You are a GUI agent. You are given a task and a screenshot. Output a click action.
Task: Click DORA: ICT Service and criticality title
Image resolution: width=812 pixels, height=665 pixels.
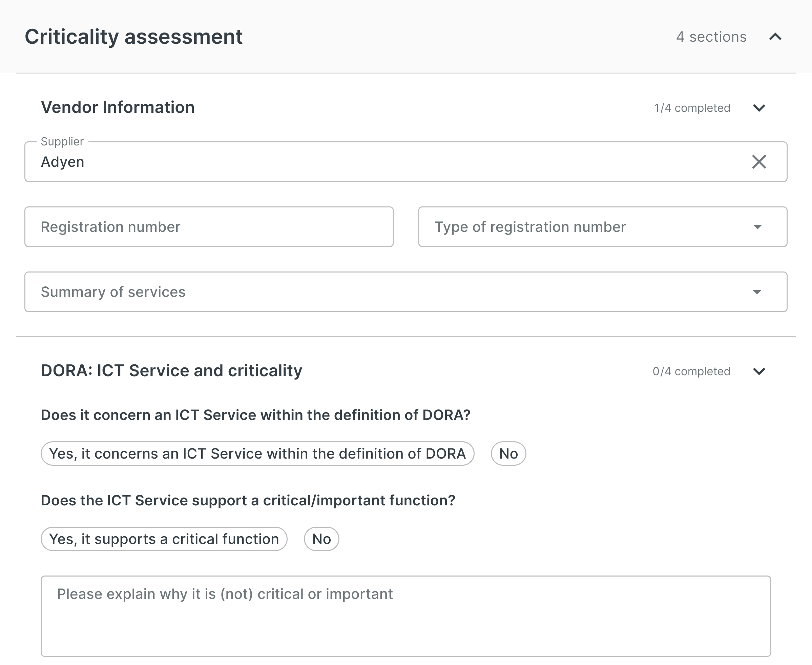point(171,371)
